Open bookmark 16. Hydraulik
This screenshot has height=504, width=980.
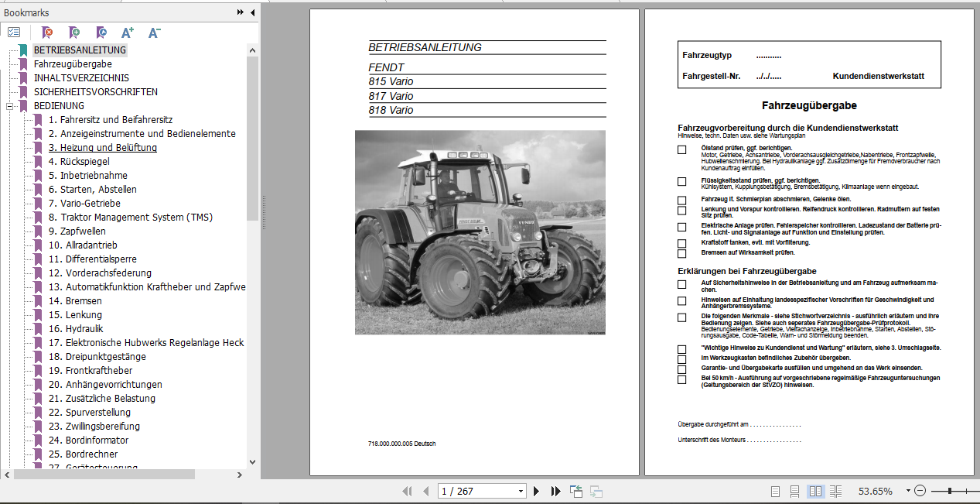tap(76, 329)
